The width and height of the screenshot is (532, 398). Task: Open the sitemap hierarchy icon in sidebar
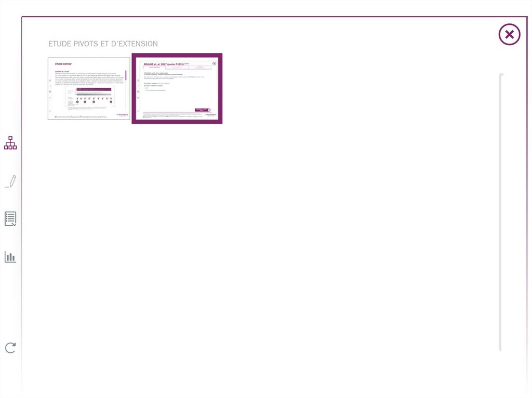[10, 143]
